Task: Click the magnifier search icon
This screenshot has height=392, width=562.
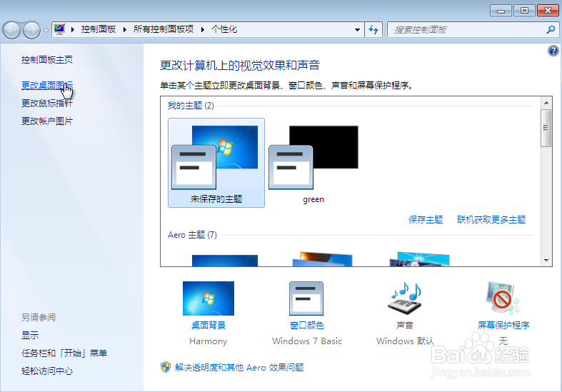Action: [551, 30]
